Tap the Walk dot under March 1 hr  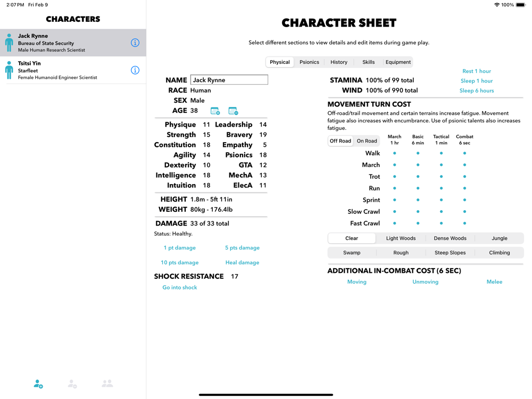(394, 153)
